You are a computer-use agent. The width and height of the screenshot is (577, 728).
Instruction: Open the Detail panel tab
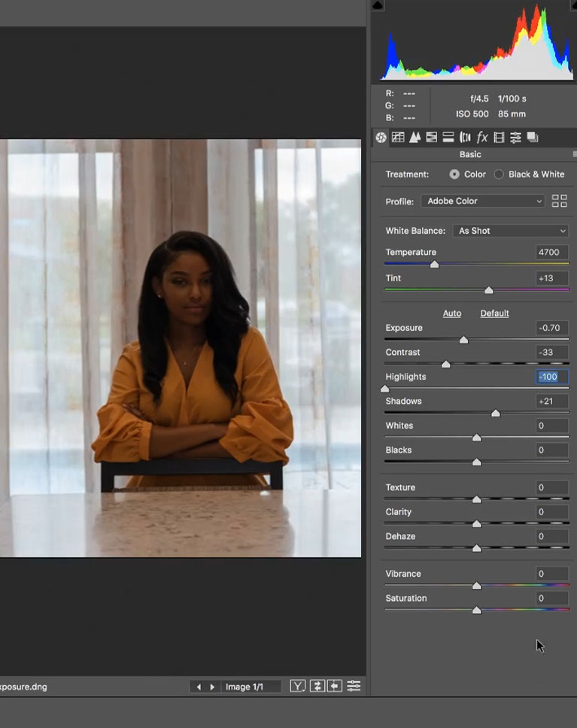[415, 137]
